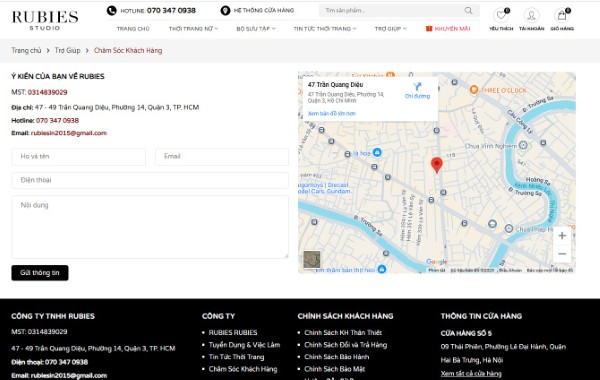Click the Nội dung text area

click(x=150, y=227)
